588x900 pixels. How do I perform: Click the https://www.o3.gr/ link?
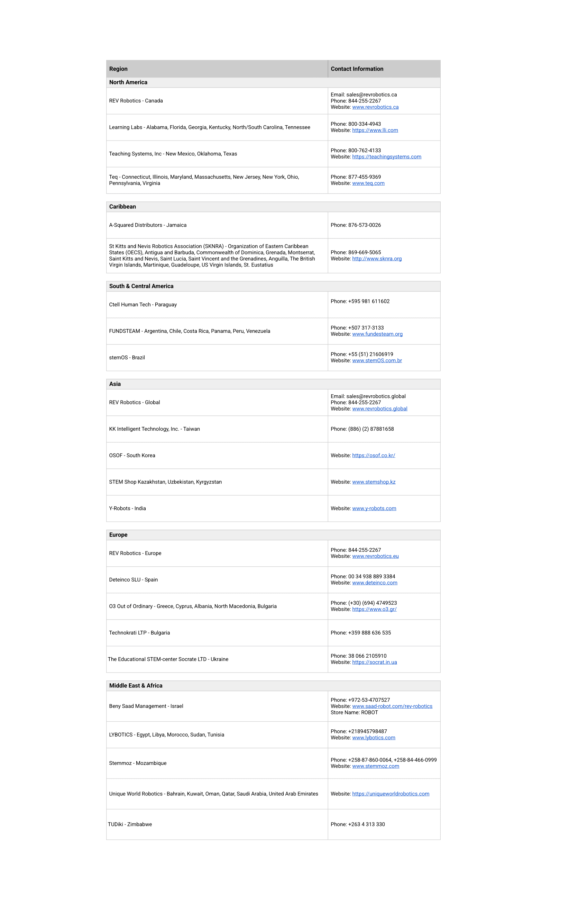tap(374, 609)
